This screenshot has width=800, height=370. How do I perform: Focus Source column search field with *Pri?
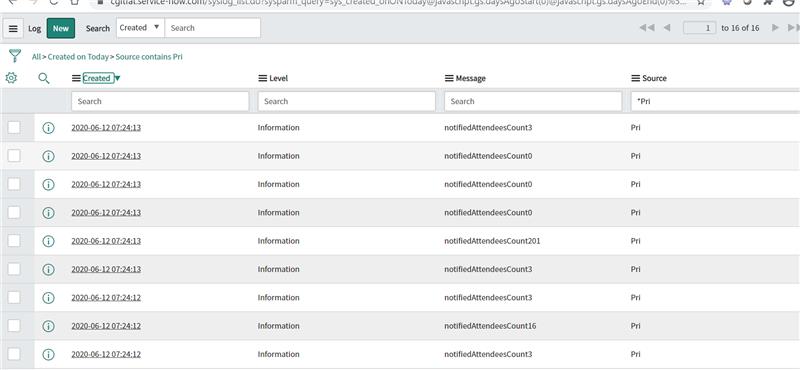715,101
